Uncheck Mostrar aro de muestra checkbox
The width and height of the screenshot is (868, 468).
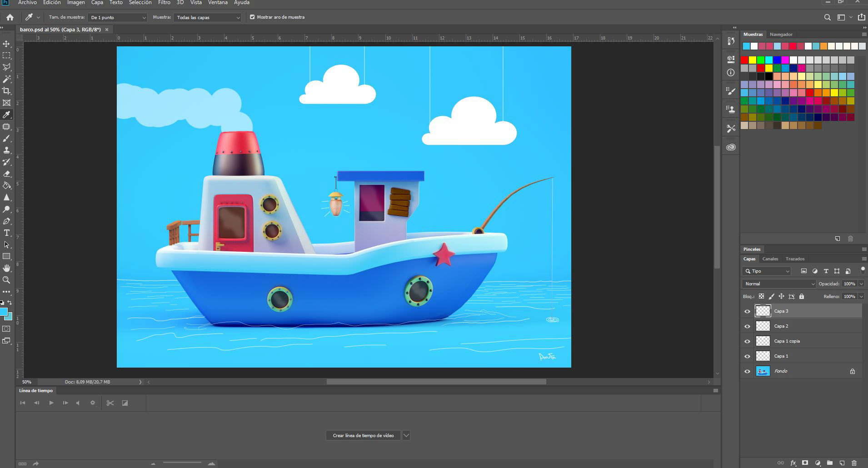(252, 17)
